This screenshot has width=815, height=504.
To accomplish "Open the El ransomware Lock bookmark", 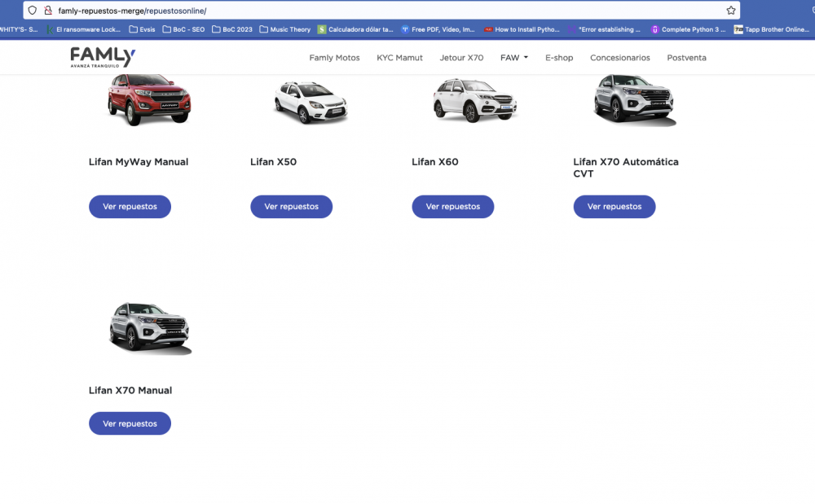I will (x=83, y=29).
